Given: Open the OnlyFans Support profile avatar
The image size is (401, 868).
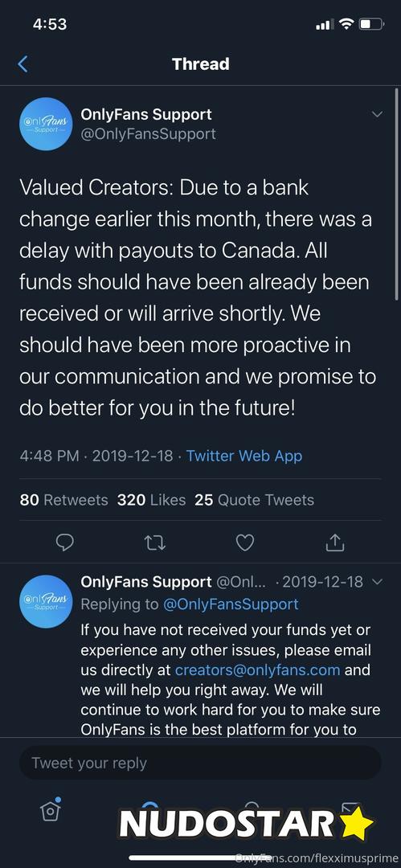Looking at the screenshot, I should (x=46, y=124).
